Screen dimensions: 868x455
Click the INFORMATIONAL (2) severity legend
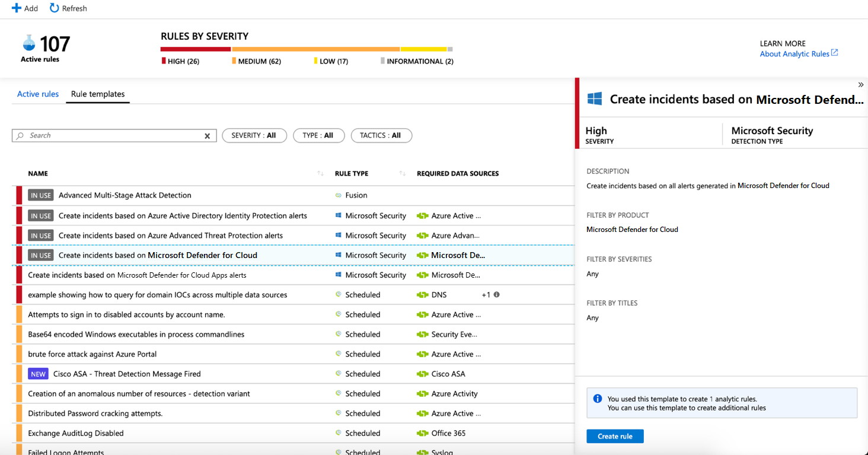point(417,61)
